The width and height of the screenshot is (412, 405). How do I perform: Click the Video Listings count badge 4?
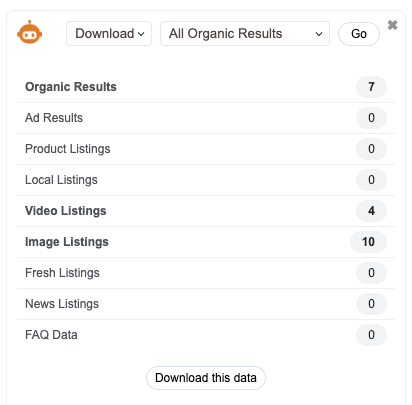pyautogui.click(x=371, y=211)
